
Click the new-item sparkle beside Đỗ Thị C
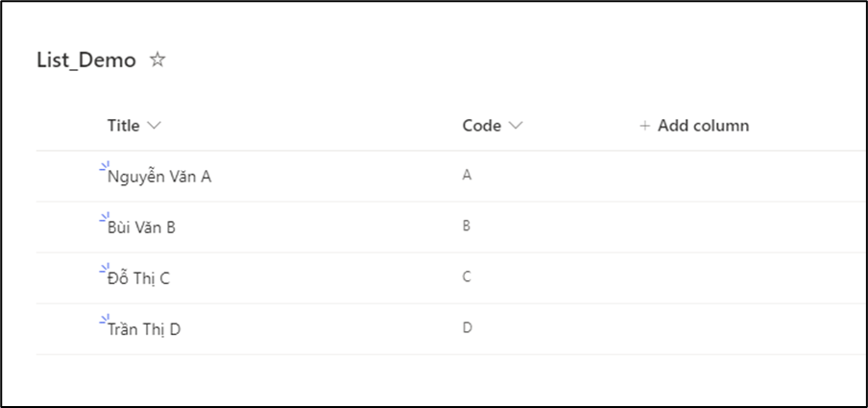pos(103,270)
